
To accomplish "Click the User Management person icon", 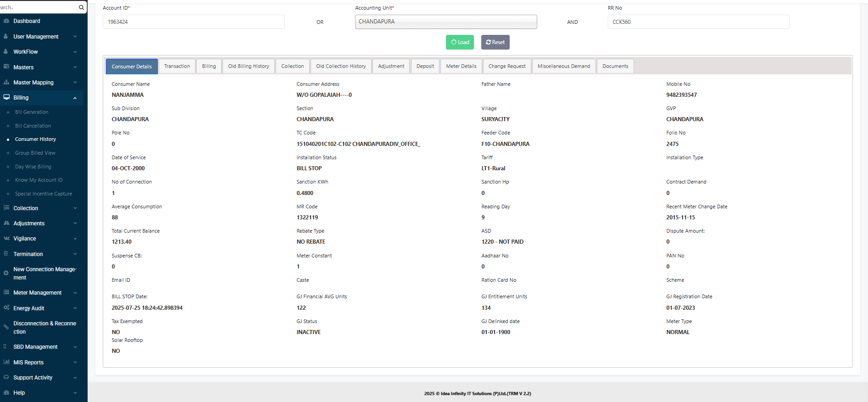I will click(6, 36).
